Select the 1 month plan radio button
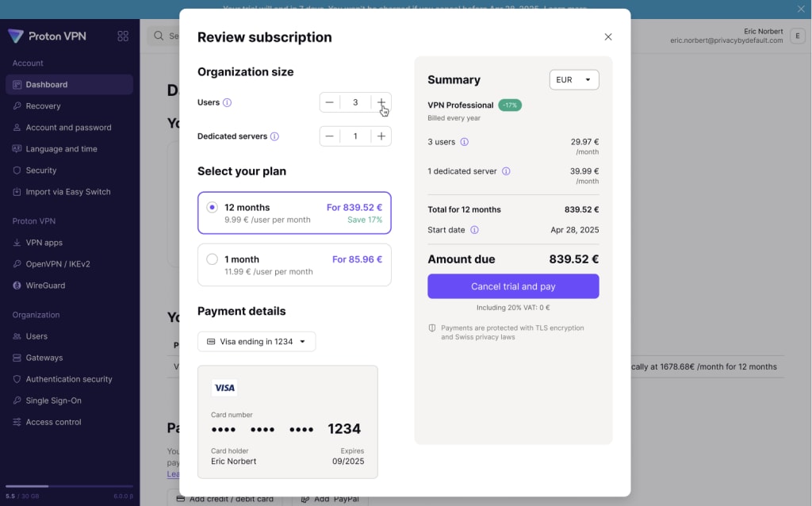 point(212,259)
